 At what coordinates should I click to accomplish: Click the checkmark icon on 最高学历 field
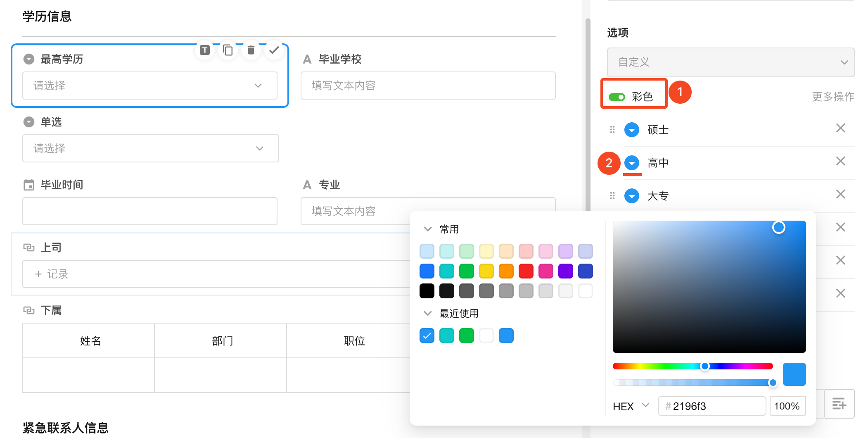click(x=274, y=50)
